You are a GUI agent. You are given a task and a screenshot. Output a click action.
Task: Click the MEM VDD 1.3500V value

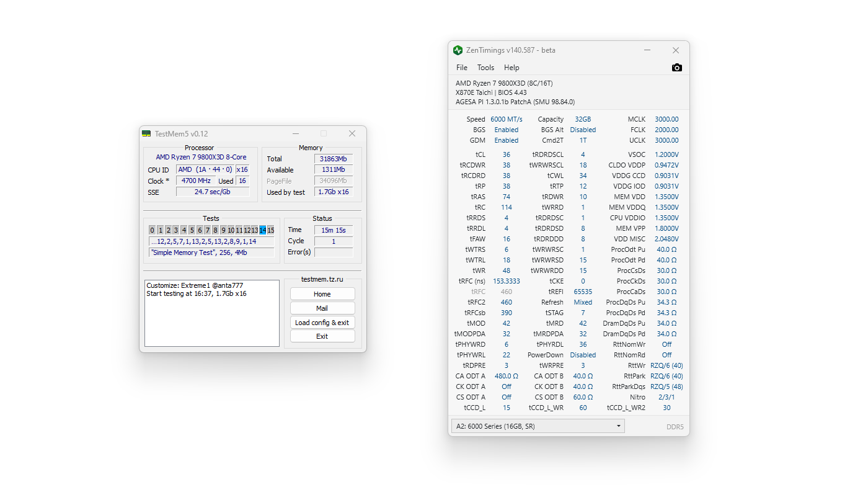(666, 197)
